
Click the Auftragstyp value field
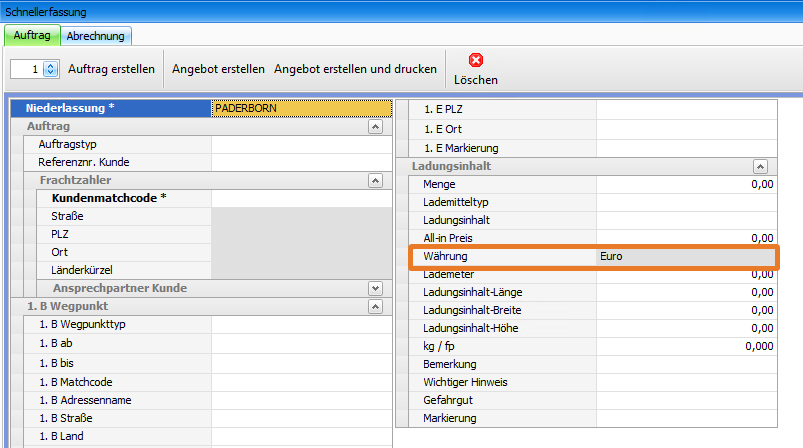[301, 145]
